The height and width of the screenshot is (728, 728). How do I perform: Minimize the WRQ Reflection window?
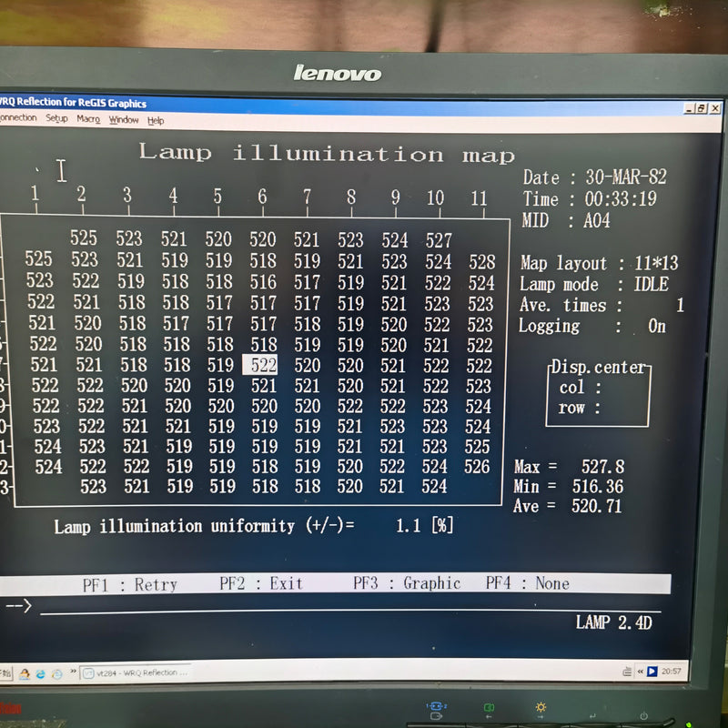point(689,108)
